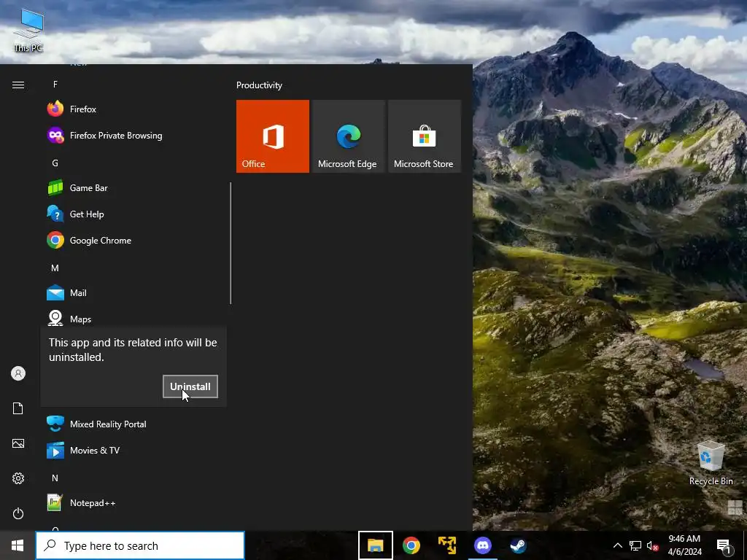The width and height of the screenshot is (747, 560).
Task: Launch Firefox Private Browsing
Action: coord(135,135)
